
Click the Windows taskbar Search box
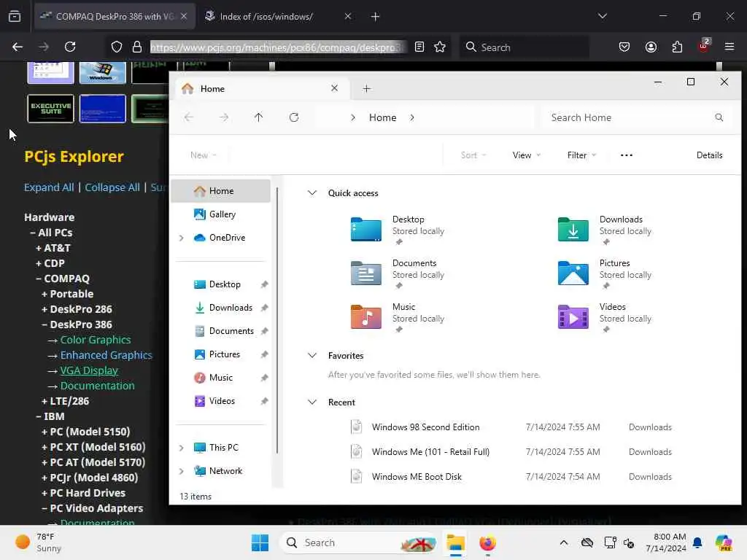[x=358, y=542]
